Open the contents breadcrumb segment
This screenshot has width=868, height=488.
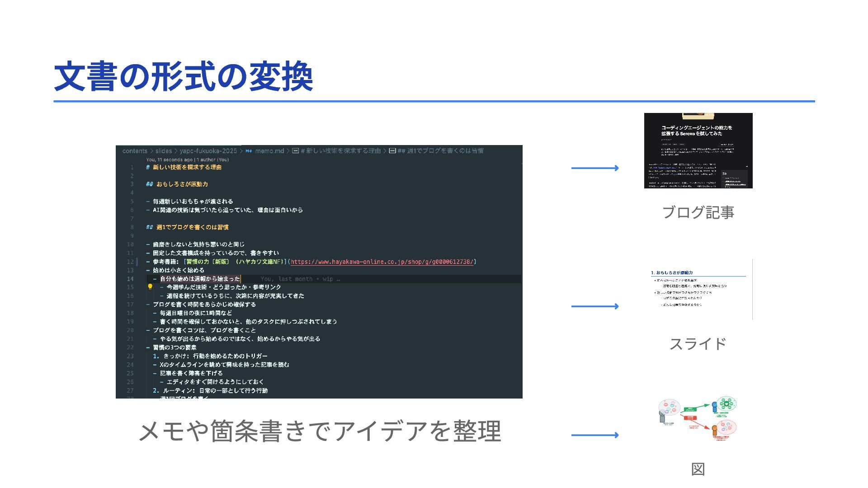[135, 151]
